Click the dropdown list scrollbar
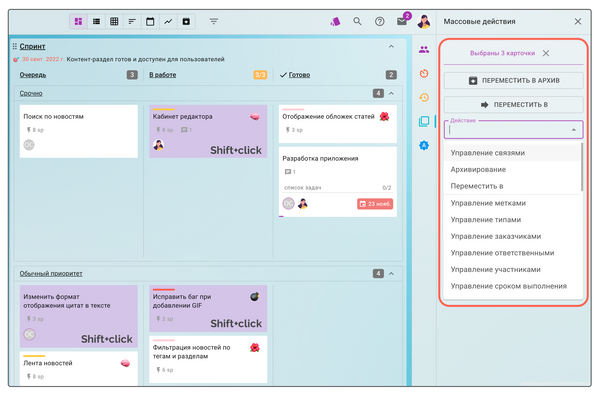This screenshot has height=395, width=600. tap(582, 167)
